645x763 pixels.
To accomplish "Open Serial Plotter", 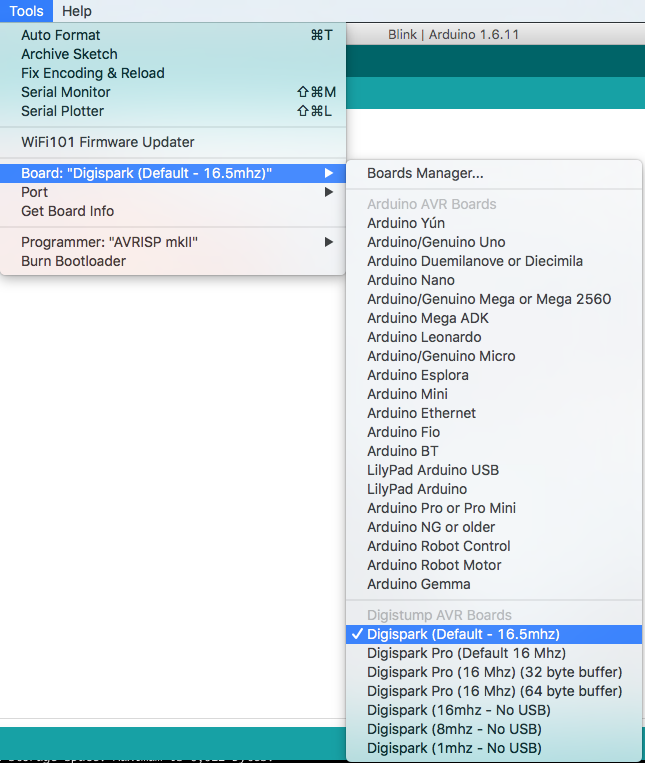I will click(173, 111).
